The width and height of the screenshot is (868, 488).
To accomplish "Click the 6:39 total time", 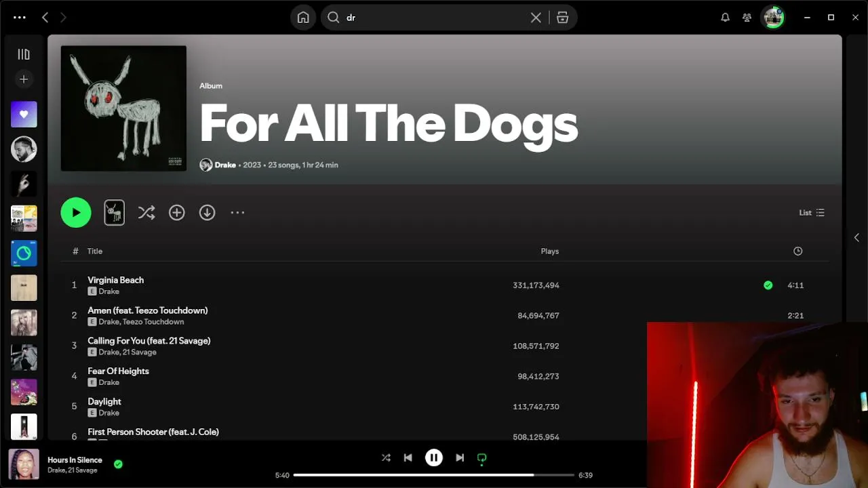I will point(585,475).
